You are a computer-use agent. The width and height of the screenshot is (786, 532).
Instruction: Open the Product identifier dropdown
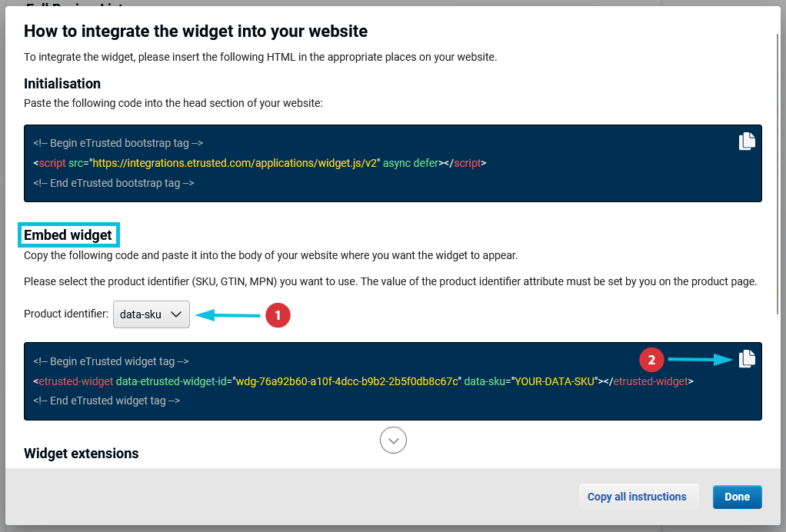pos(152,314)
